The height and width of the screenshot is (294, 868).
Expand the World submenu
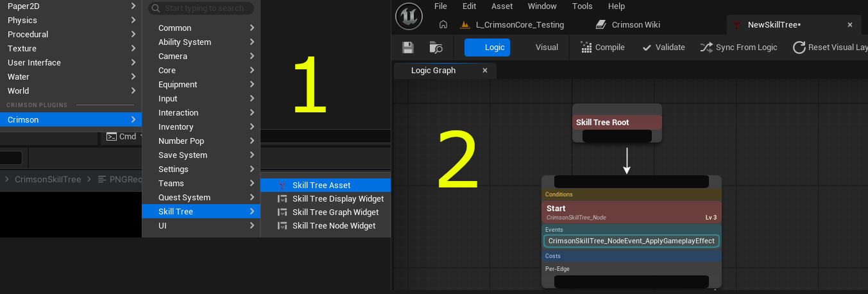point(71,91)
